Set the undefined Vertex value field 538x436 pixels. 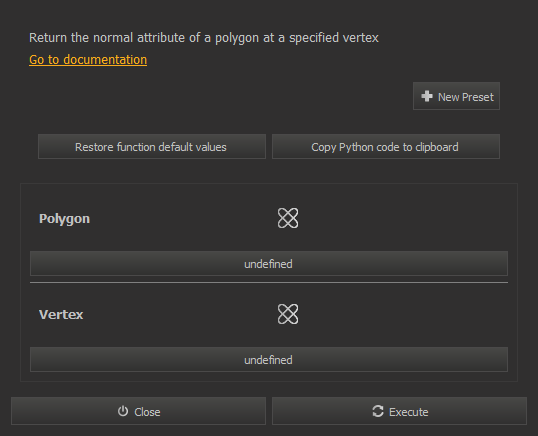click(269, 360)
